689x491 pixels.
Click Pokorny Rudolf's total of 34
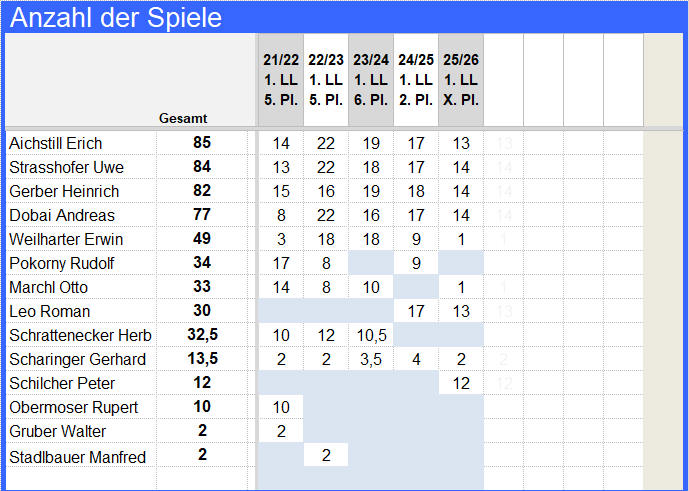coord(202,263)
